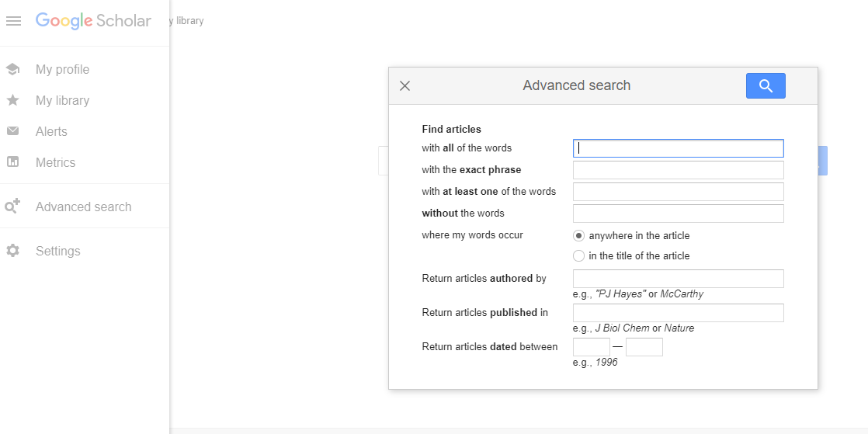Click the Google Scholar logo
868x434 pixels.
coord(93,21)
